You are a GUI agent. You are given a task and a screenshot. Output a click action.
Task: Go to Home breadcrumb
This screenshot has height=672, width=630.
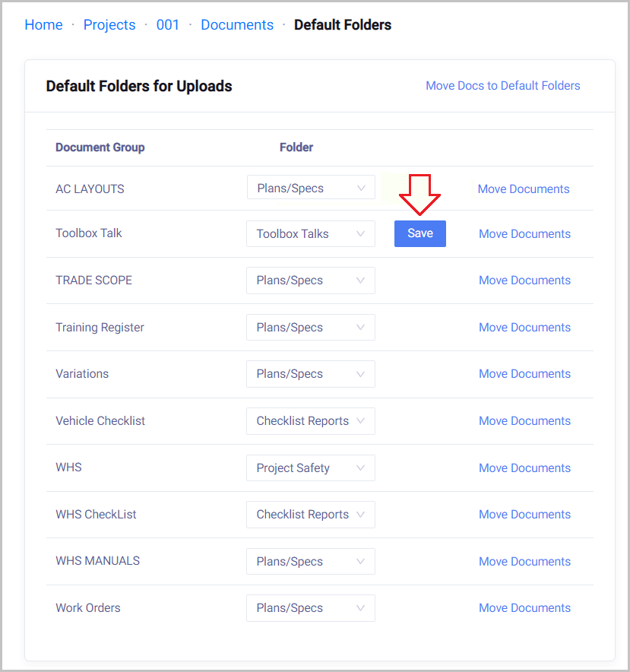click(43, 25)
